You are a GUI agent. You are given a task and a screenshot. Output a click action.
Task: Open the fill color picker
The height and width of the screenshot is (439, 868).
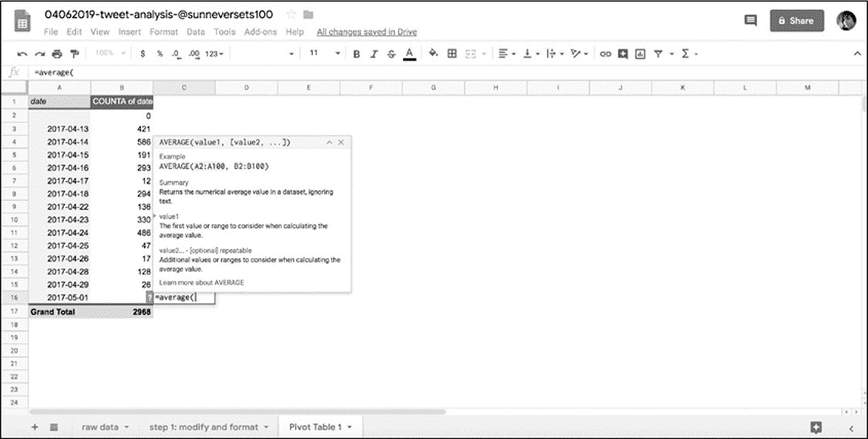pos(433,54)
